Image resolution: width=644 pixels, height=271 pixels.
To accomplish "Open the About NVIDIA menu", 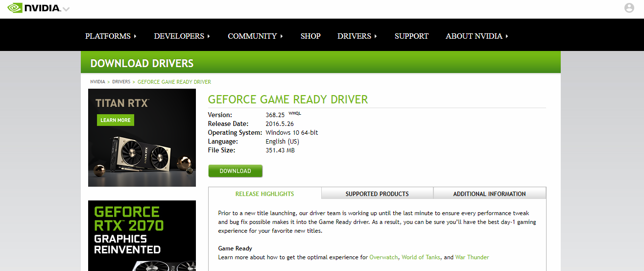I will [477, 36].
